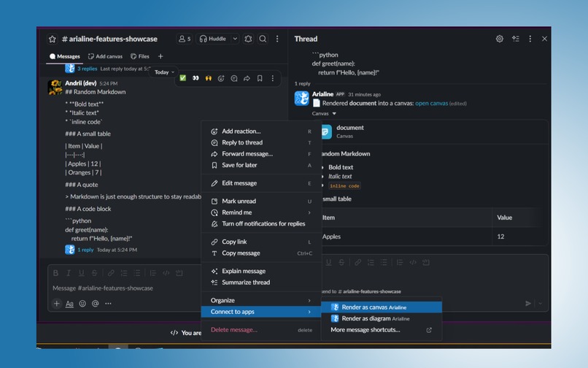Select Mark unread menu item
This screenshot has width=588, height=368.
(x=261, y=201)
